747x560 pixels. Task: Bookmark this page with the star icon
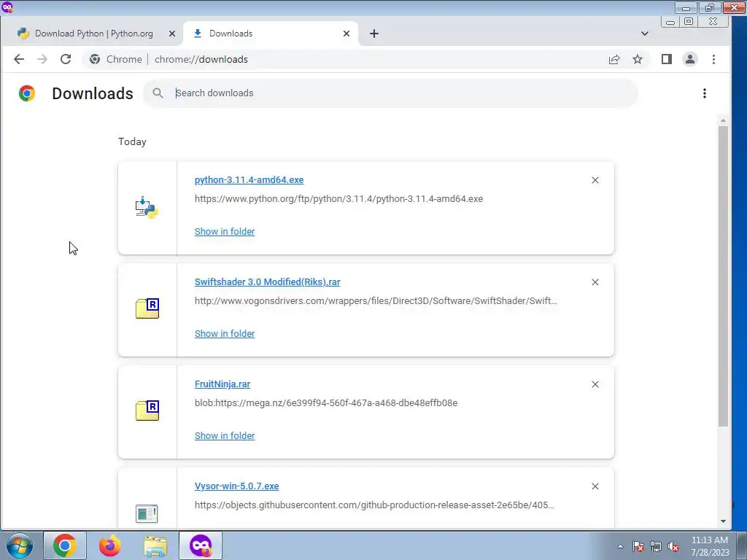(638, 59)
